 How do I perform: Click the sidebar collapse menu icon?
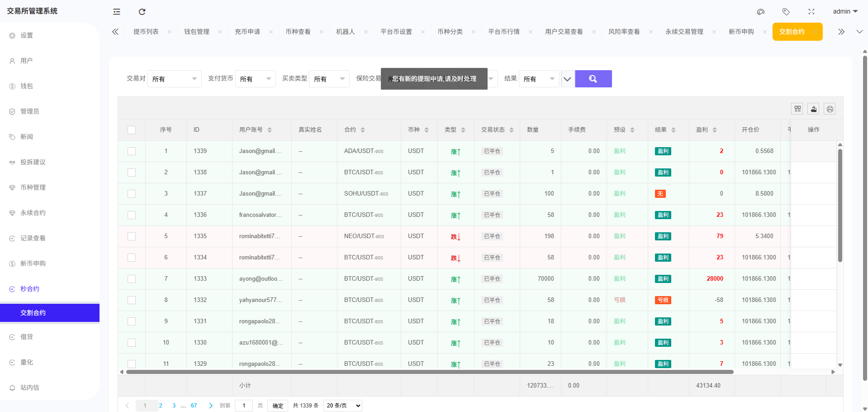pos(117,12)
